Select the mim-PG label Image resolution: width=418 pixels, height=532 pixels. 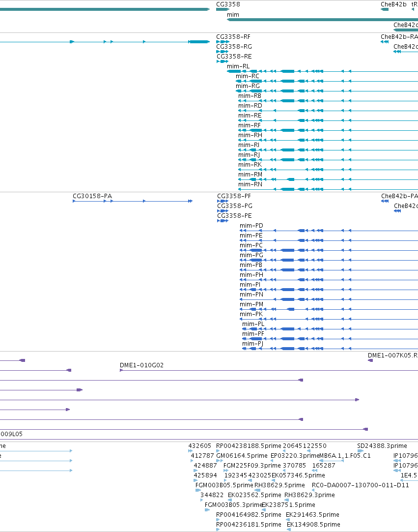[x=251, y=255]
